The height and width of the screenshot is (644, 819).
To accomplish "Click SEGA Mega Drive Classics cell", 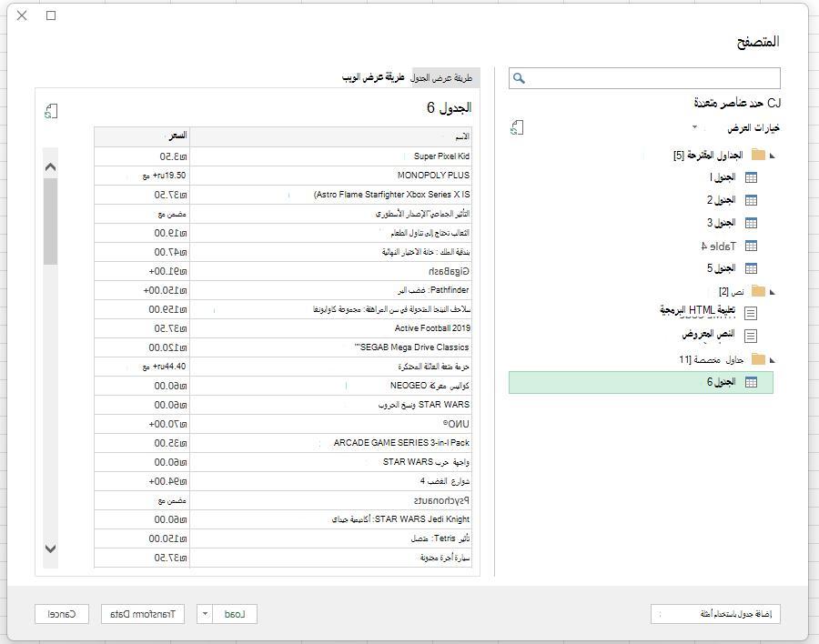I will click(330, 347).
